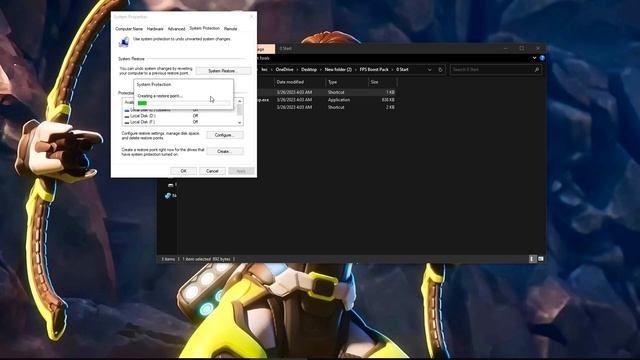This screenshot has height=360, width=640.
Task: Select the 2 KB Shortcut file row
Action: point(328,107)
